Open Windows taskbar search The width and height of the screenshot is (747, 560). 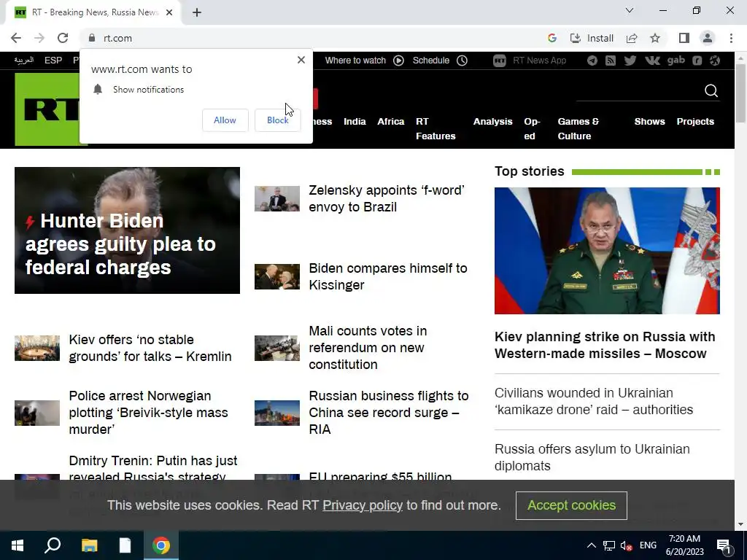53,545
